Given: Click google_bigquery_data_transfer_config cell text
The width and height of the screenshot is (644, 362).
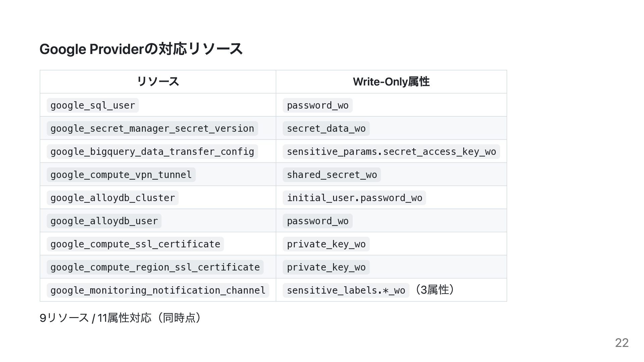Looking at the screenshot, I should coord(152,152).
